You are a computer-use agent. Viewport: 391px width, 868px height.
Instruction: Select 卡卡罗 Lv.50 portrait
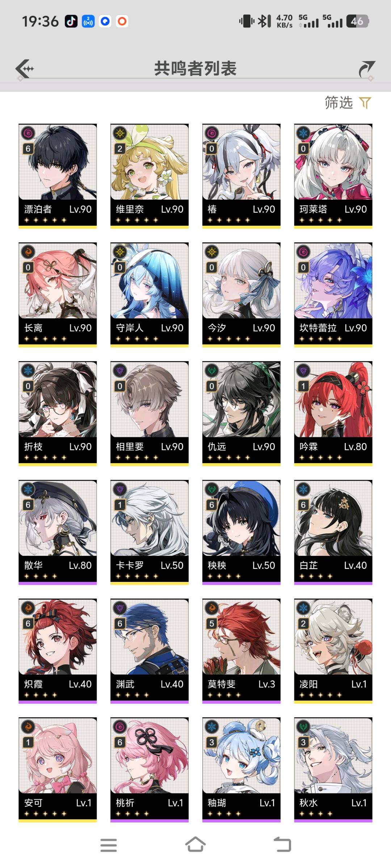[x=150, y=532]
